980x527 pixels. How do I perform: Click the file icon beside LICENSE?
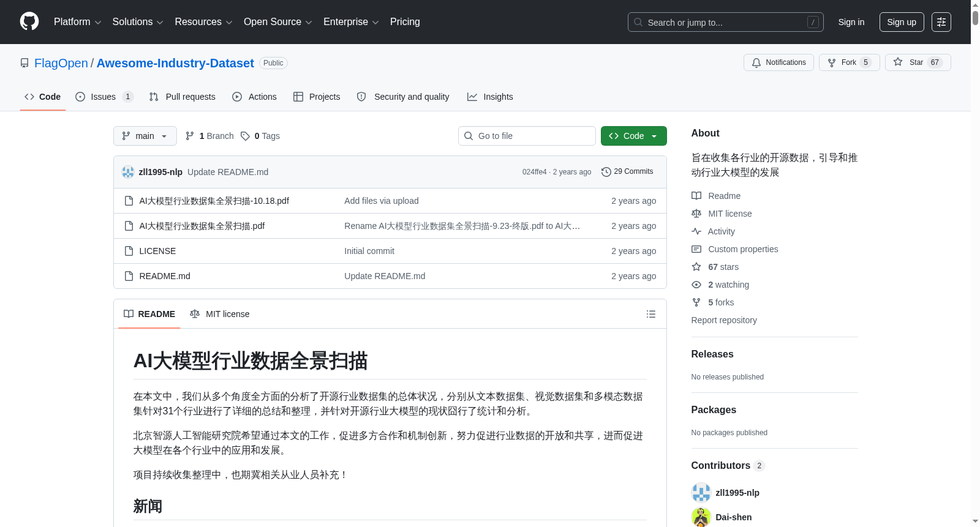(129, 251)
